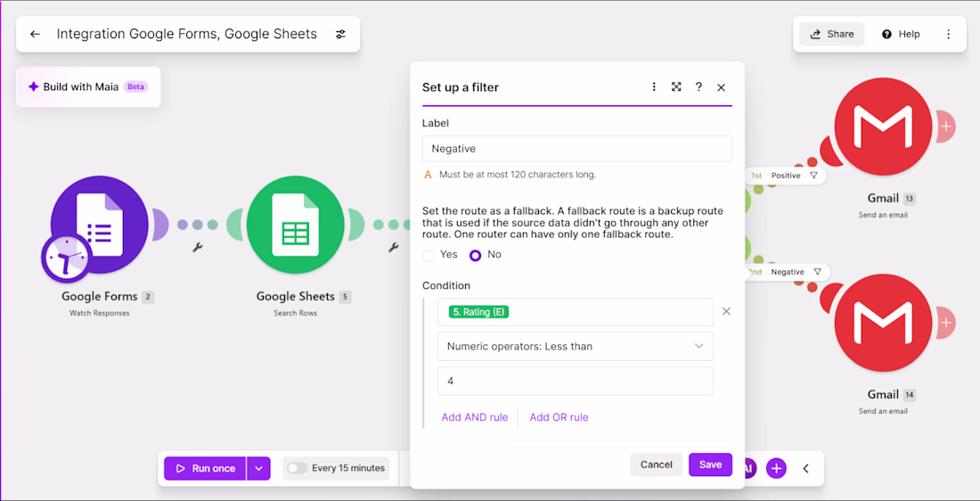Image resolution: width=980 pixels, height=501 pixels.
Task: Open filter dialog three-dot menu
Action: (x=655, y=87)
